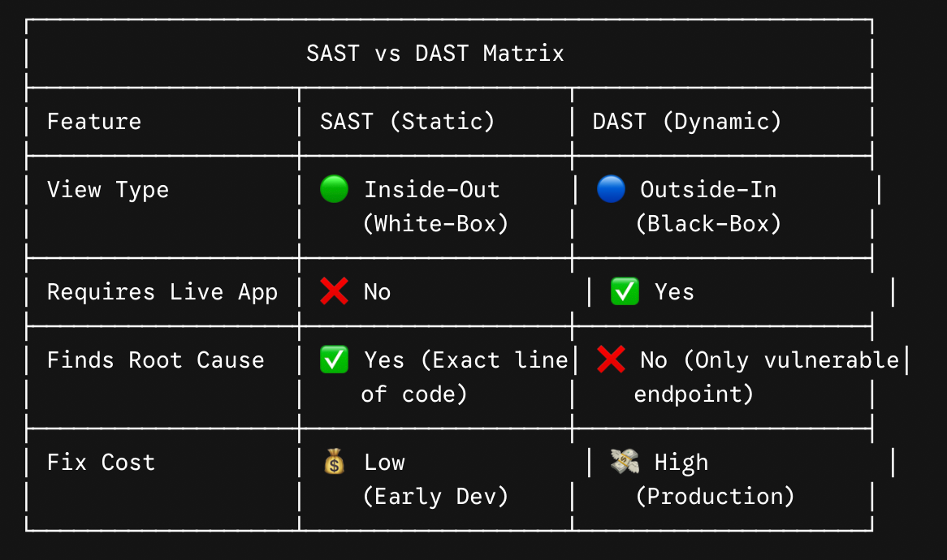Image resolution: width=947 pixels, height=560 pixels.
Task: Click the No (Only vulnerable text
Action: [770, 360]
